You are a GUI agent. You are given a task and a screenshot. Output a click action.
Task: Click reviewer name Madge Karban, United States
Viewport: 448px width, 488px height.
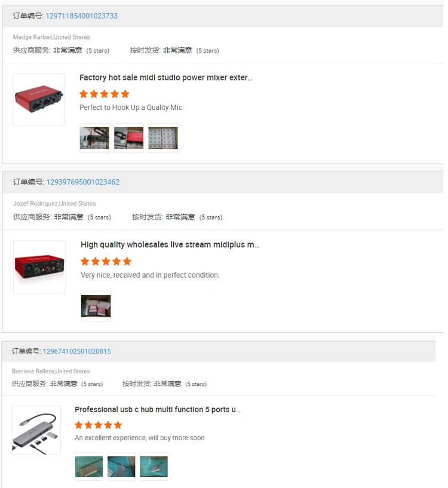pos(51,37)
